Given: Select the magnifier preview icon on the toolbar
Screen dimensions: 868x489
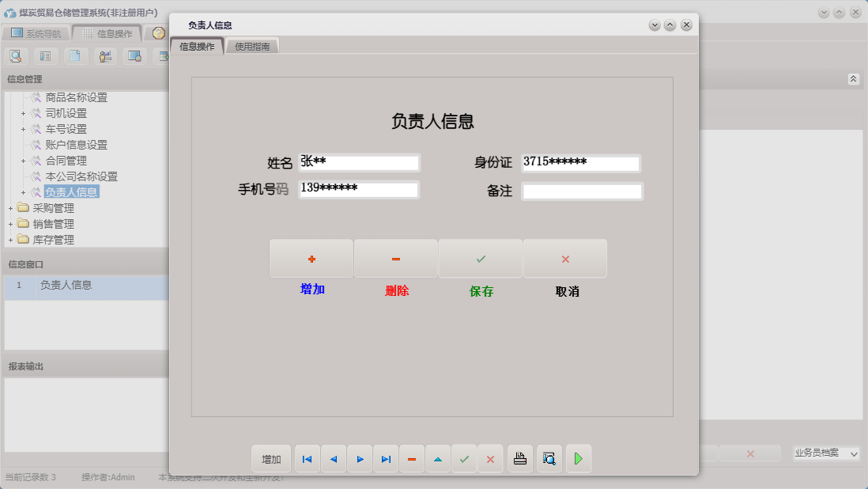Looking at the screenshot, I should [x=16, y=56].
